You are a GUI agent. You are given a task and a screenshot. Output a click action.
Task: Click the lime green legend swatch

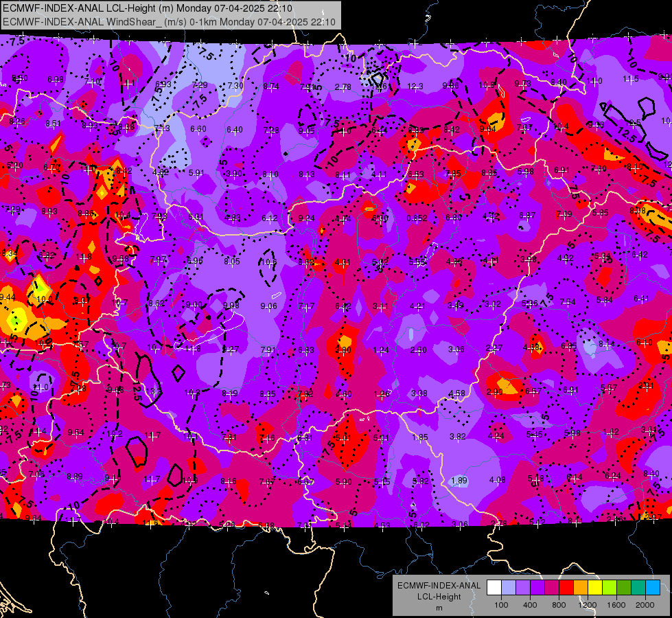click(x=610, y=588)
